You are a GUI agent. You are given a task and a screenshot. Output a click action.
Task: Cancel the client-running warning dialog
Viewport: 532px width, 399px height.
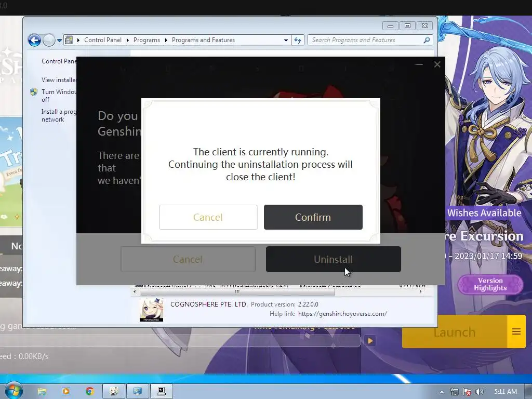(x=208, y=217)
